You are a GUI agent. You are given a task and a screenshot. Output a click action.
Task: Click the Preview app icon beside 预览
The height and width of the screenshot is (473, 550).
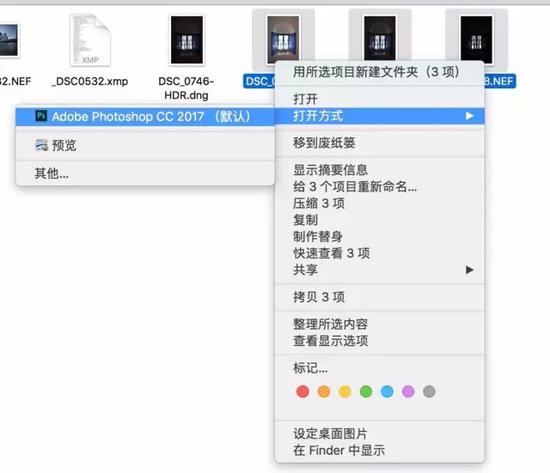(x=42, y=145)
